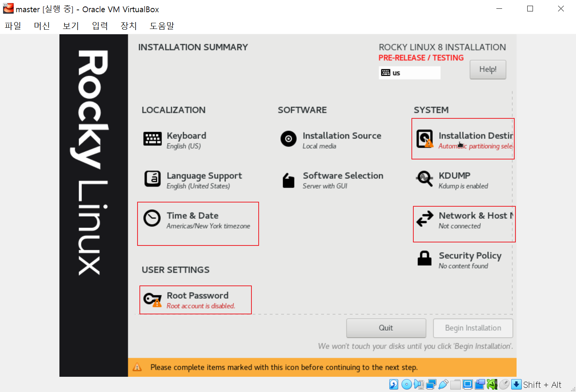Open the 머신 menu

click(x=42, y=25)
